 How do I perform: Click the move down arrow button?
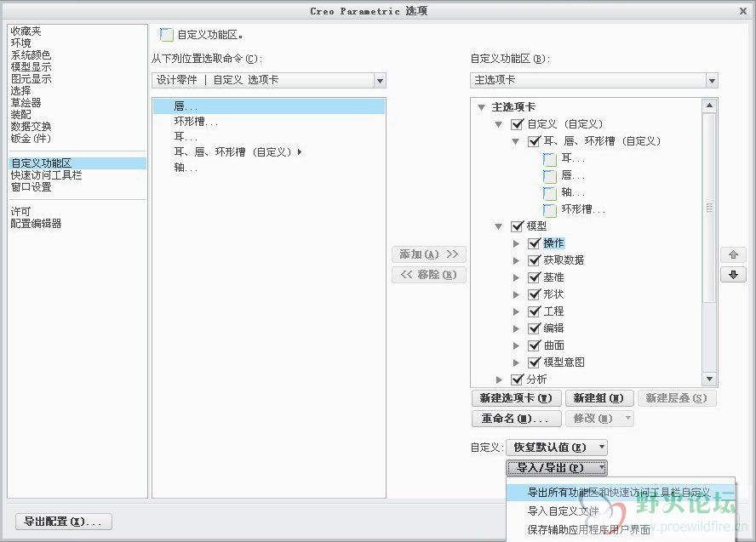[x=733, y=275]
